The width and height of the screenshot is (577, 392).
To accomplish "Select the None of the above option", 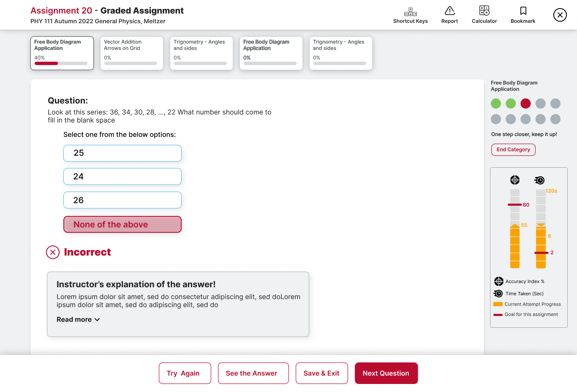I will tap(122, 224).
